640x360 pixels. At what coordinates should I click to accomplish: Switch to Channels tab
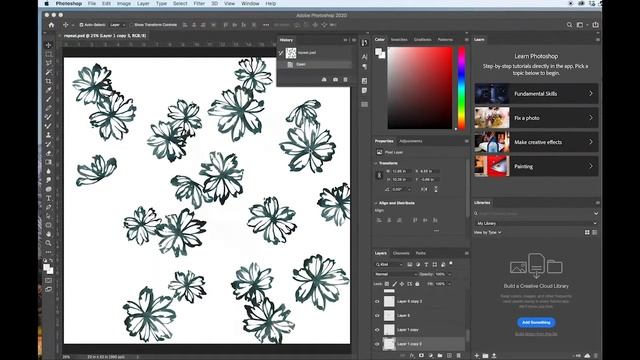pyautogui.click(x=401, y=253)
